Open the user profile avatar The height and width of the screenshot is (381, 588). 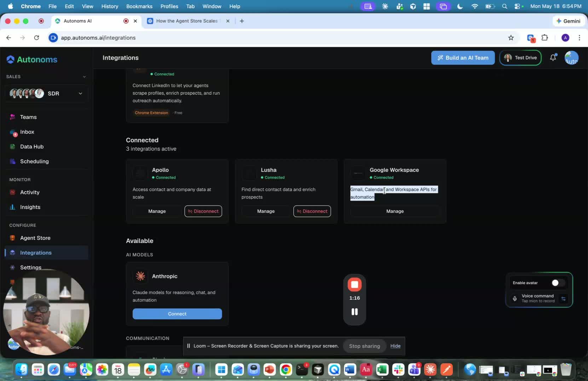[x=571, y=58]
